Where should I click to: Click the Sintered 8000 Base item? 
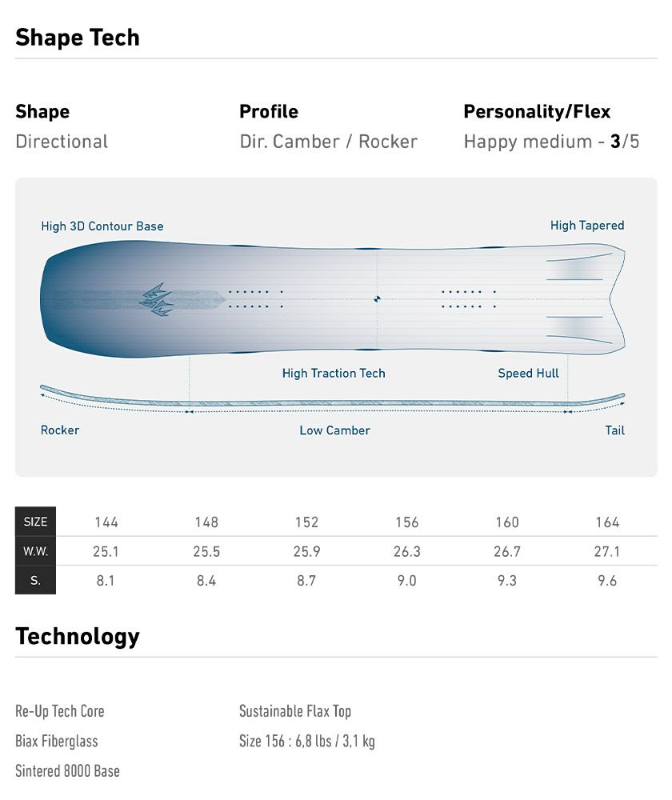[67, 771]
